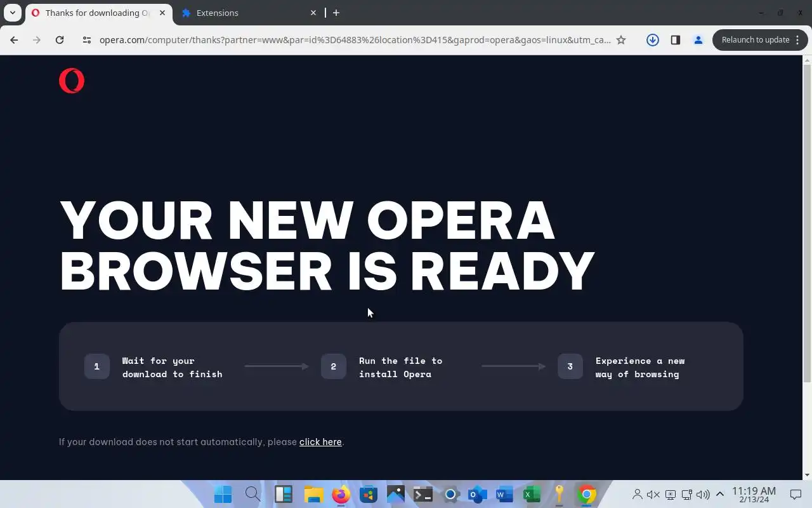This screenshot has height=508, width=812.
Task: Click the network tray icon
Action: tap(686, 495)
